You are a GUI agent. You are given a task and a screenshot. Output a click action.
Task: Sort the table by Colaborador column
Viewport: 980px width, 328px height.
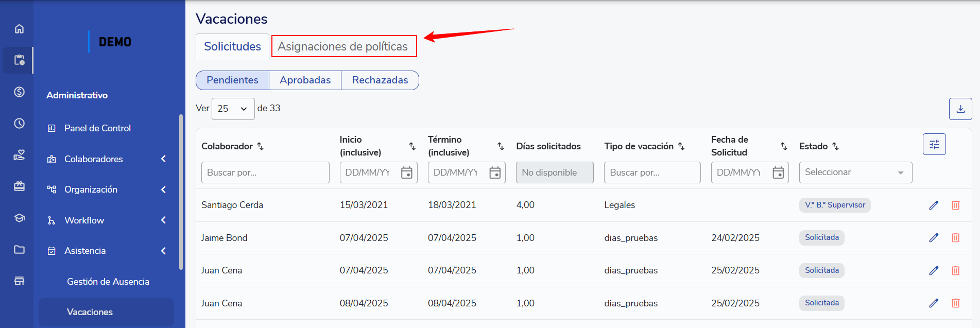(x=261, y=146)
